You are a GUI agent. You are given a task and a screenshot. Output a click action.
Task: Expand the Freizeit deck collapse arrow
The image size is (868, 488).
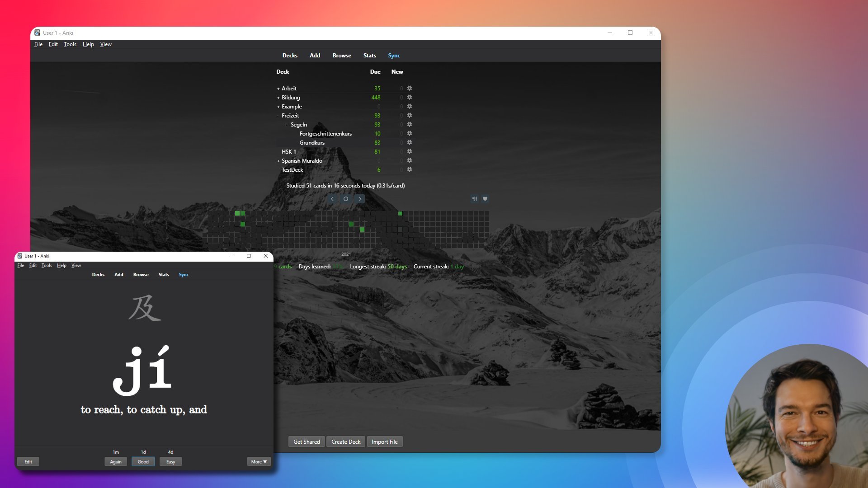click(278, 115)
